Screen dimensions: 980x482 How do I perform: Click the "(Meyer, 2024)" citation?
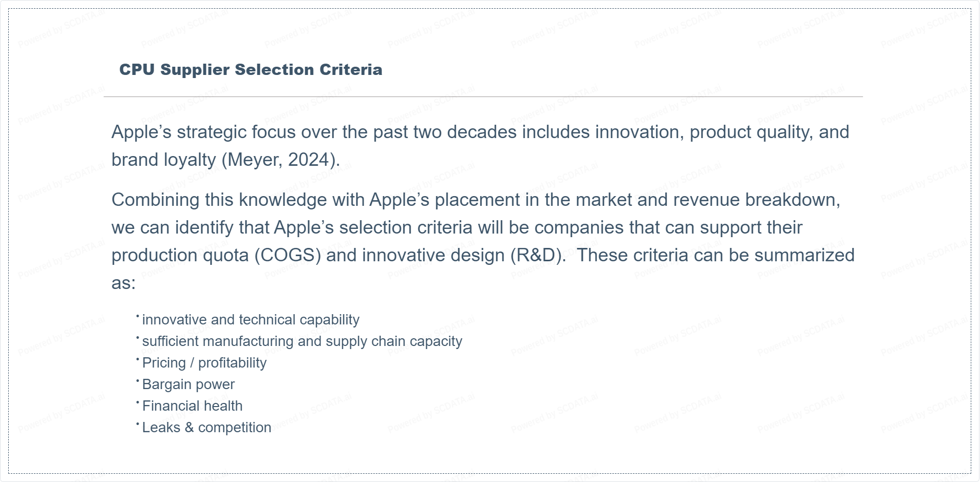(280, 160)
